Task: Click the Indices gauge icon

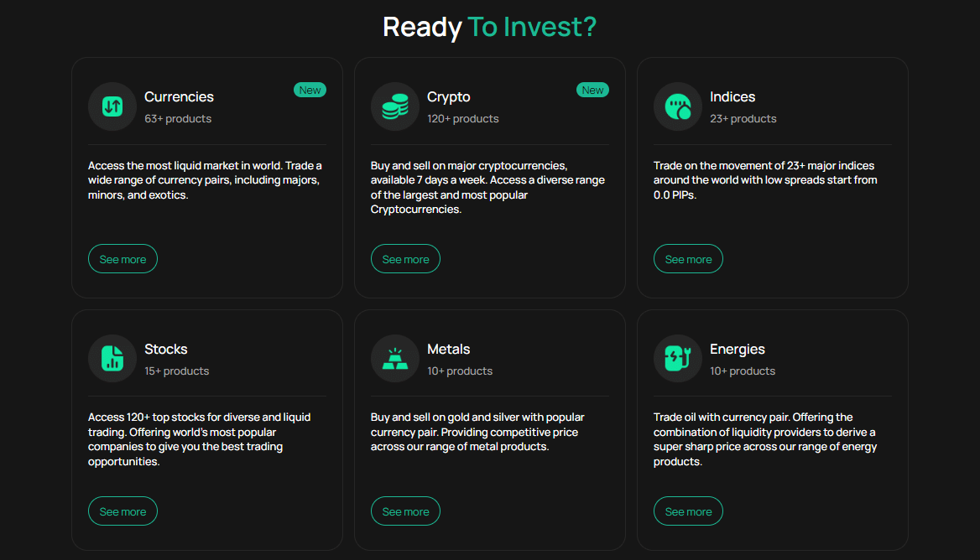Action: 678,106
